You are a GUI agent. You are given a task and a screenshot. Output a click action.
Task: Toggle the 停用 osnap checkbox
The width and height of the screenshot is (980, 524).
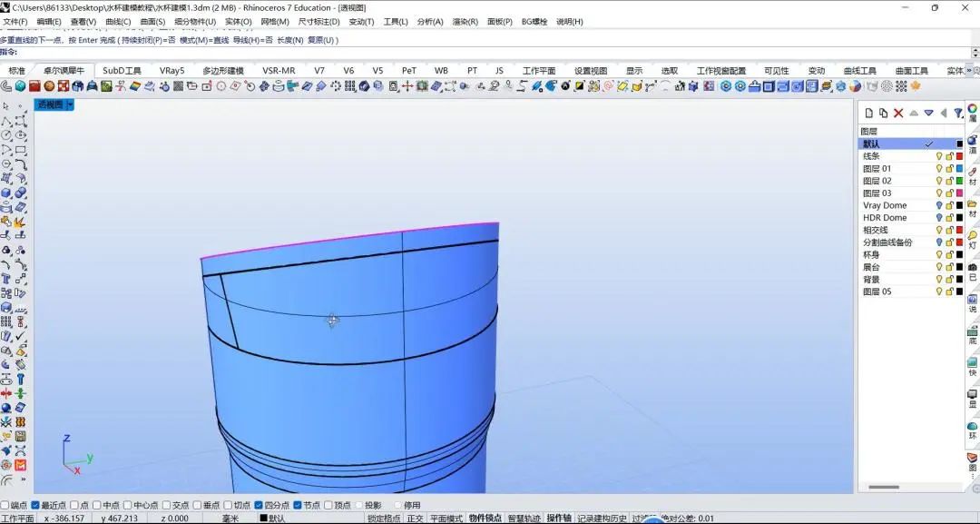(397, 505)
